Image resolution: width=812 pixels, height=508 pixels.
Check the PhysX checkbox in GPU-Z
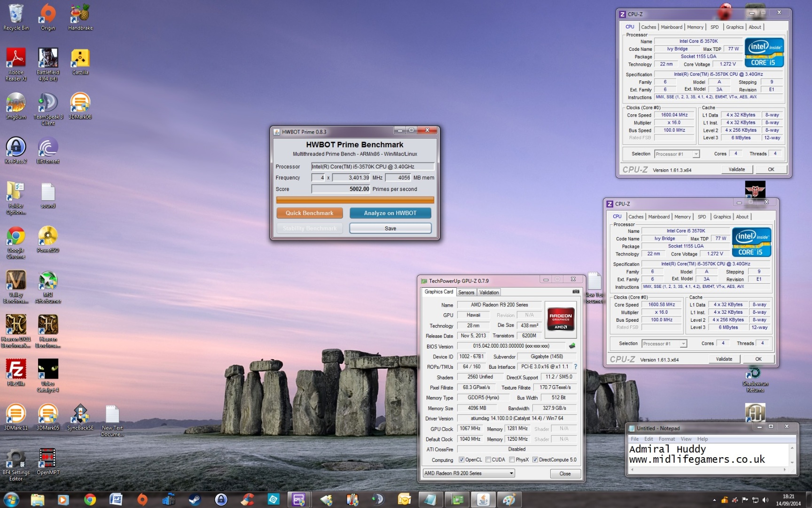point(512,460)
